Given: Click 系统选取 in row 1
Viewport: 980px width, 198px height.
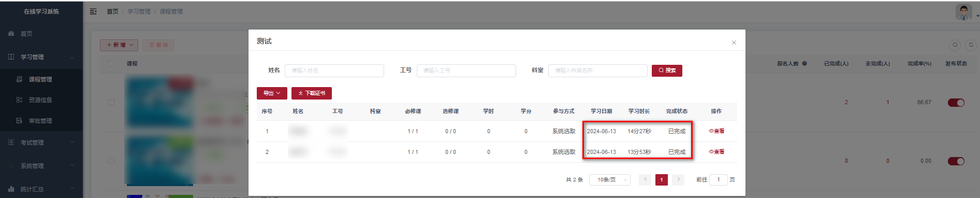Looking at the screenshot, I should pos(564,132).
